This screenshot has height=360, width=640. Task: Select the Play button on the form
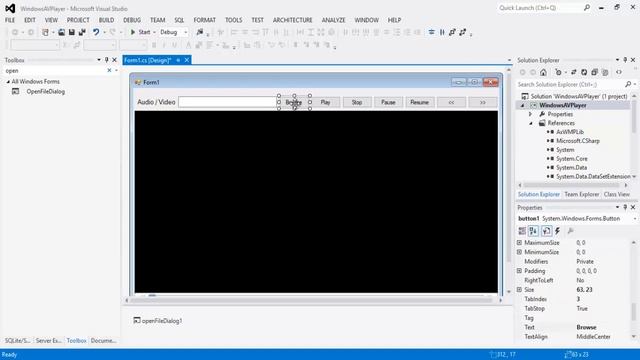(x=325, y=102)
